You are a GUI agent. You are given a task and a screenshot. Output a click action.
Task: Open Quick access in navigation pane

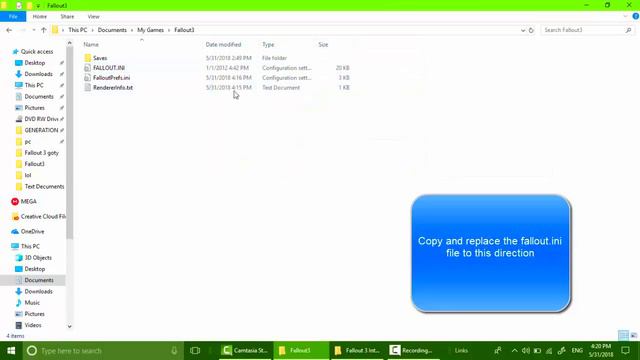37,52
